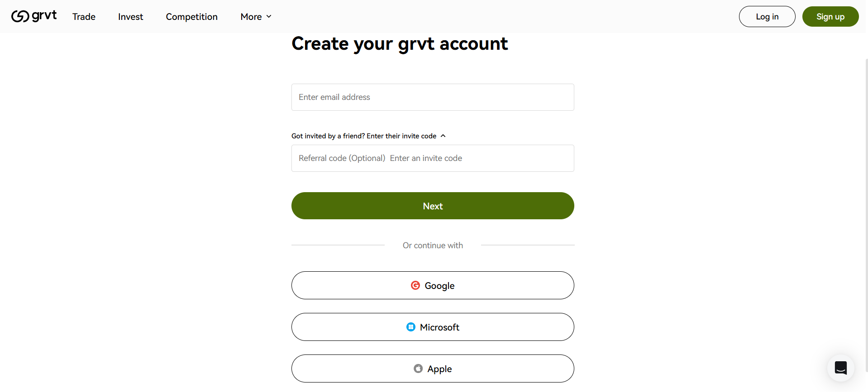Open the Log in page
The height and width of the screenshot is (392, 868).
click(x=767, y=16)
